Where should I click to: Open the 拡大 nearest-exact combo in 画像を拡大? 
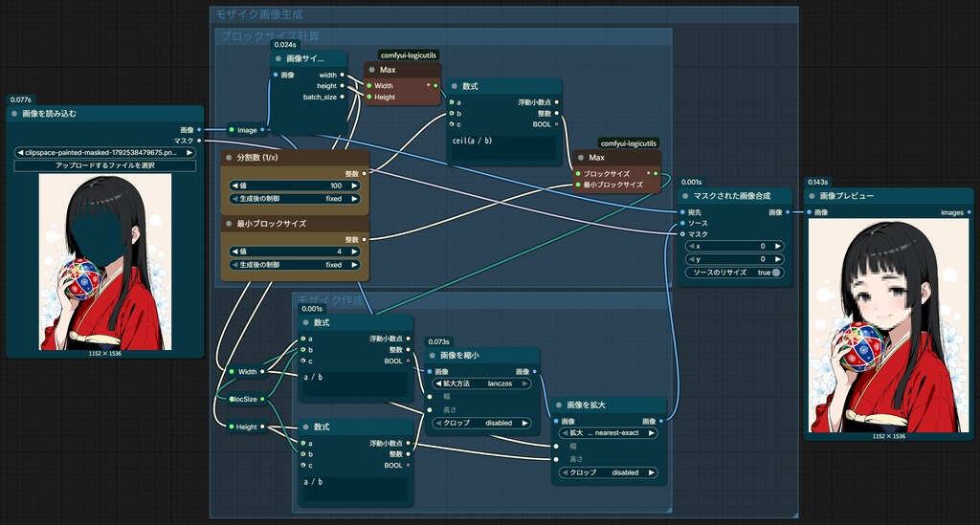coord(608,432)
